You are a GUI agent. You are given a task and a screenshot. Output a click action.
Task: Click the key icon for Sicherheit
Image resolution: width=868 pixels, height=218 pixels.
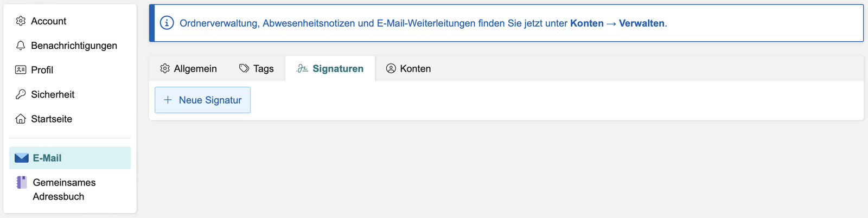coord(21,94)
